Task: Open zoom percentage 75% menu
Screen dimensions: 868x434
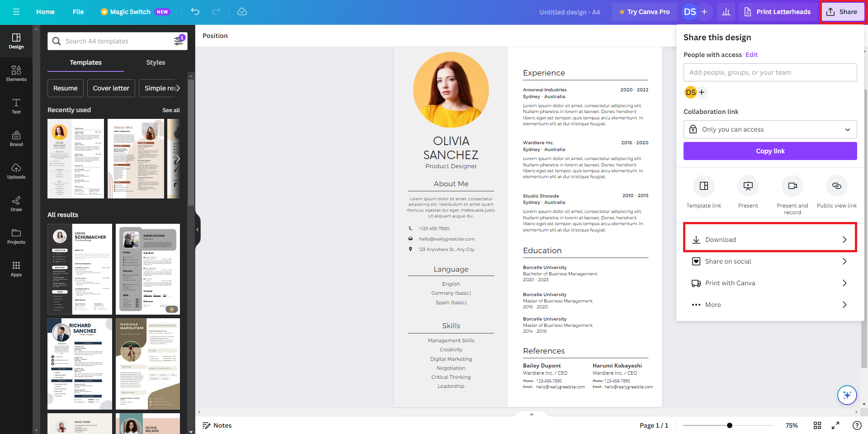Action: [x=792, y=425]
